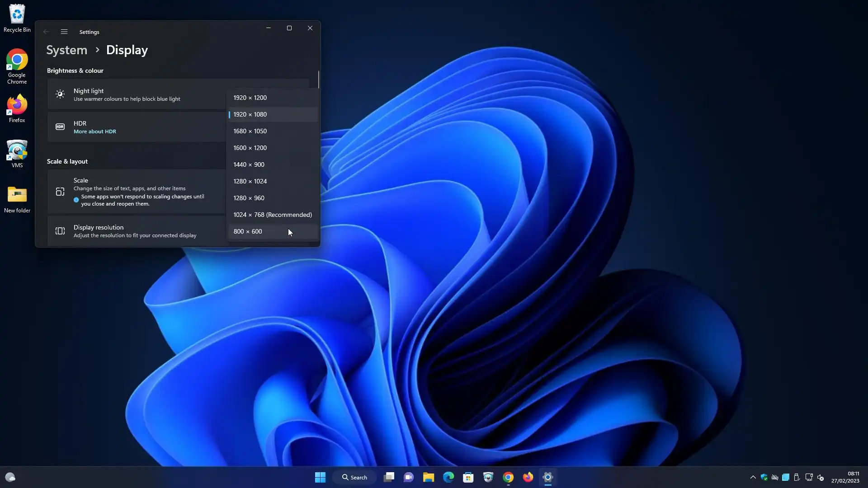Select 800 × 600 resolution option
Screen dimensions: 868x488
(x=248, y=232)
